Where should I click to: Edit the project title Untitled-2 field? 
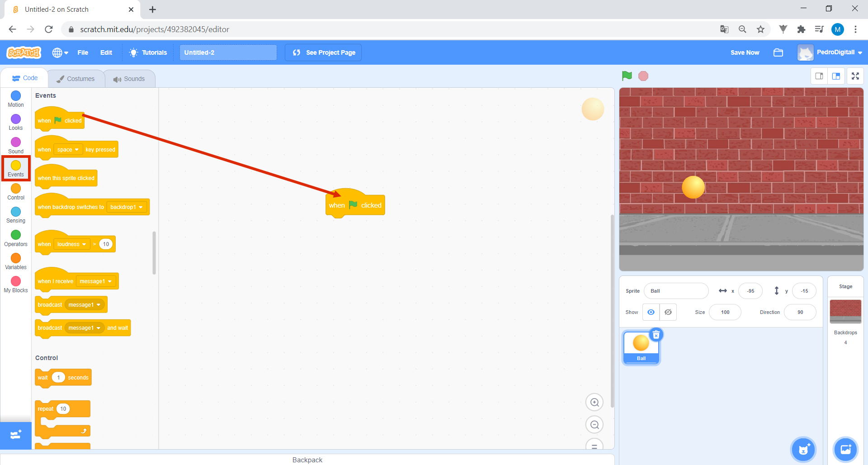[228, 52]
